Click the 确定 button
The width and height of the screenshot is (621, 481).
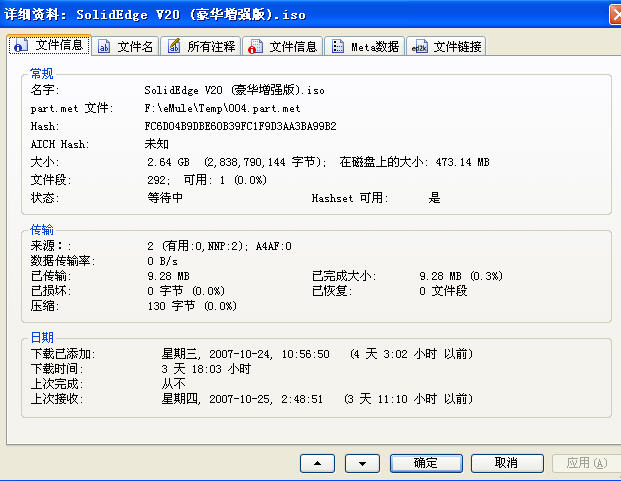click(x=426, y=463)
